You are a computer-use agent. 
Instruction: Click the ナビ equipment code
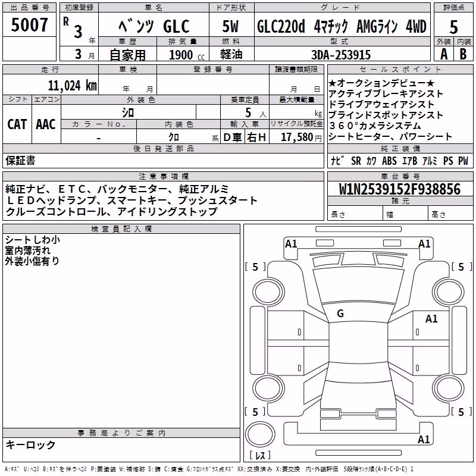coord(337,161)
